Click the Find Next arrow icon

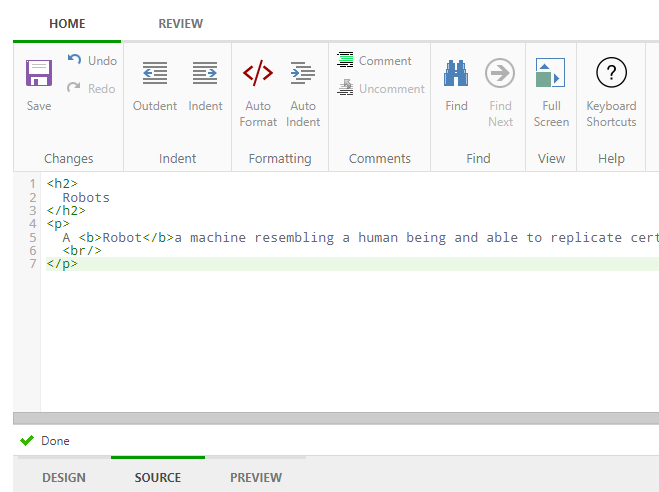[500, 73]
